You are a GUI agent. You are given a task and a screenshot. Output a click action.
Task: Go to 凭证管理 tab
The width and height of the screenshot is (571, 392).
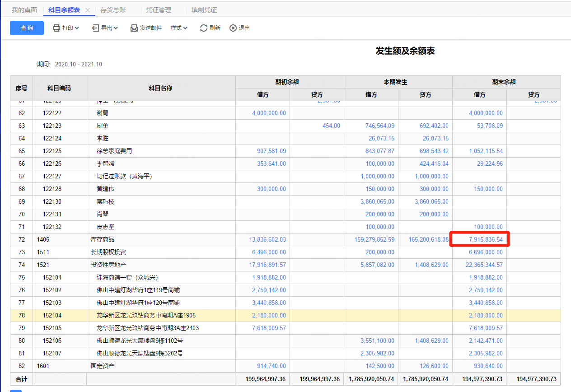[159, 10]
